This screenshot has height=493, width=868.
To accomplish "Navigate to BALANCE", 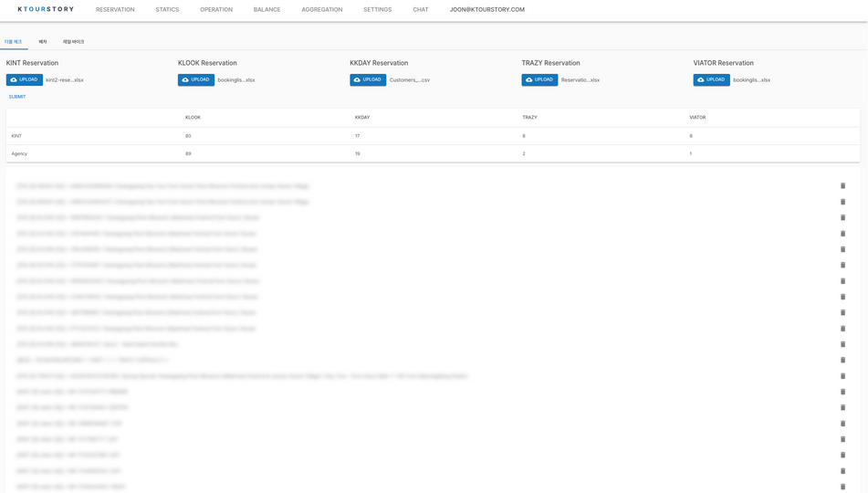I will [x=267, y=10].
